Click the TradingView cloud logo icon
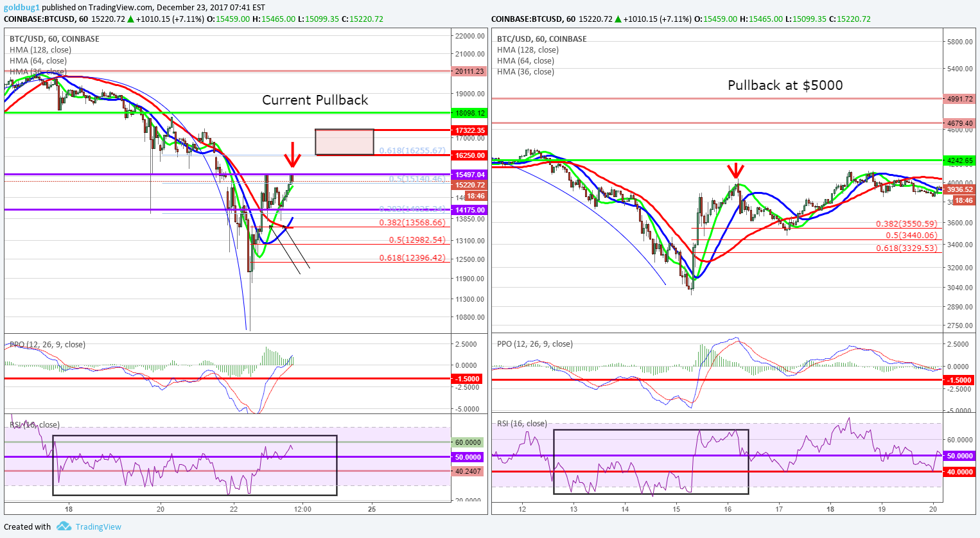980x538 pixels. pos(64,526)
